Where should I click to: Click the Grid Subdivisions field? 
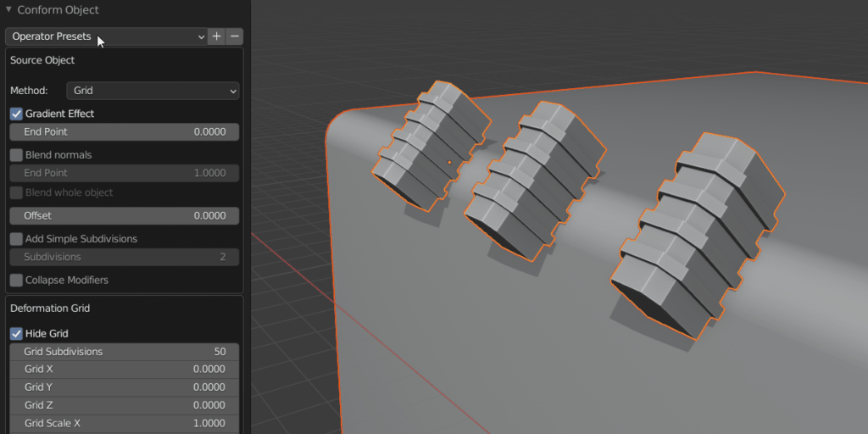point(124,352)
